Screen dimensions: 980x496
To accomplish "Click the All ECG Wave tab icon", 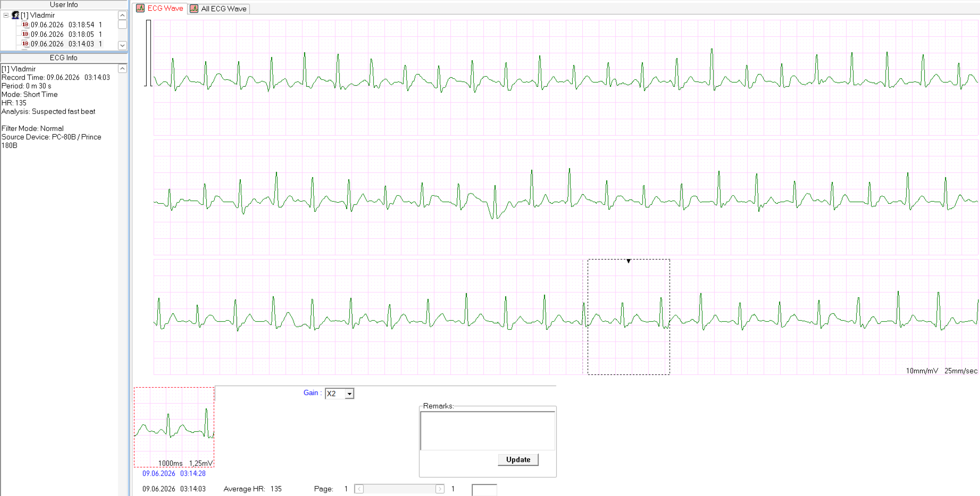I will (x=194, y=9).
